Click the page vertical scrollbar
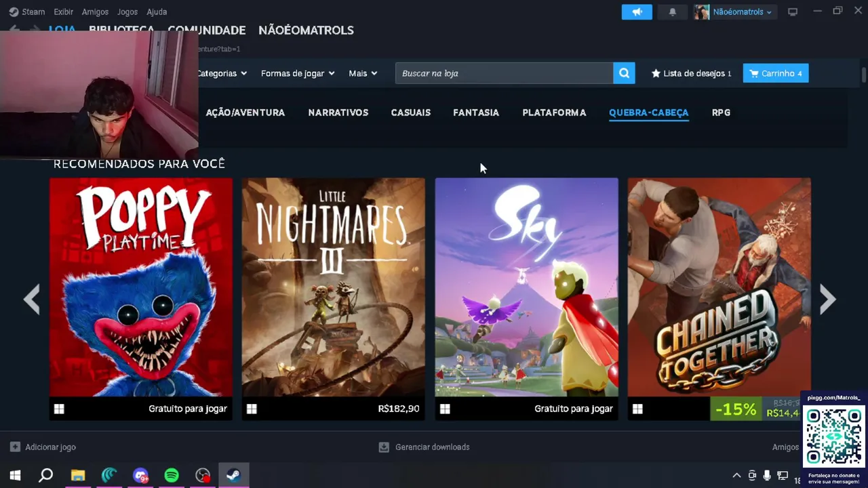The image size is (868, 488). pyautogui.click(x=864, y=75)
